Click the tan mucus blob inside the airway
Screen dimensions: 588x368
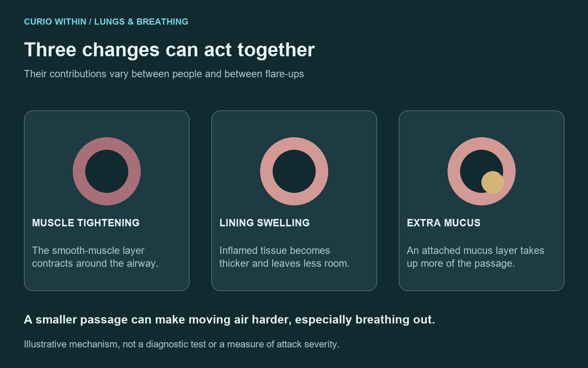click(x=492, y=182)
